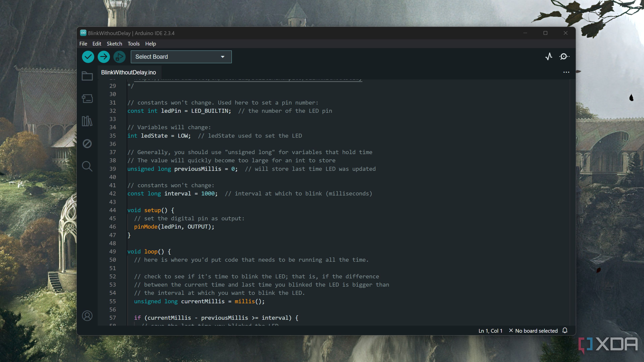Minimize the Arduino IDE window

point(525,33)
